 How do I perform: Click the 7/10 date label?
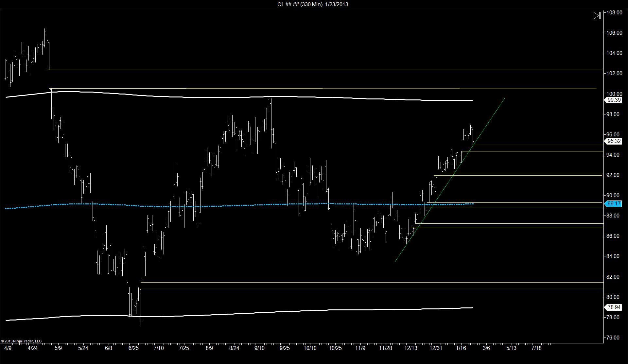point(159,348)
